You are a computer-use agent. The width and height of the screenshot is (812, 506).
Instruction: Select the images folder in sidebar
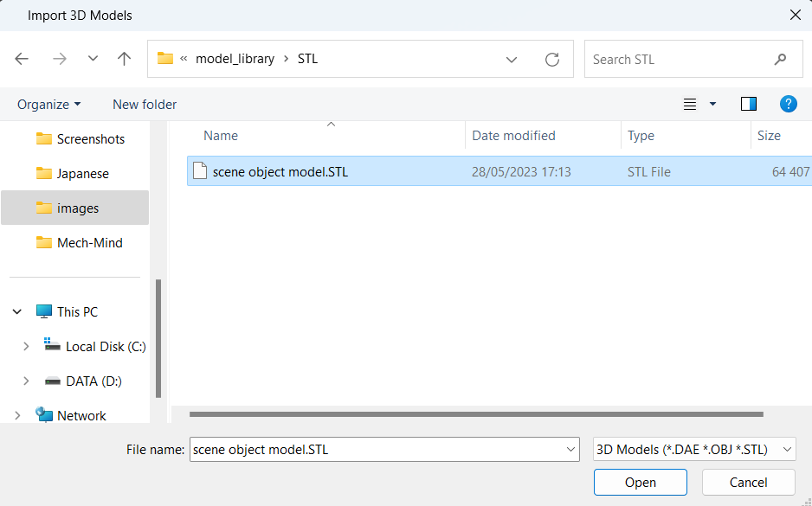click(75, 208)
